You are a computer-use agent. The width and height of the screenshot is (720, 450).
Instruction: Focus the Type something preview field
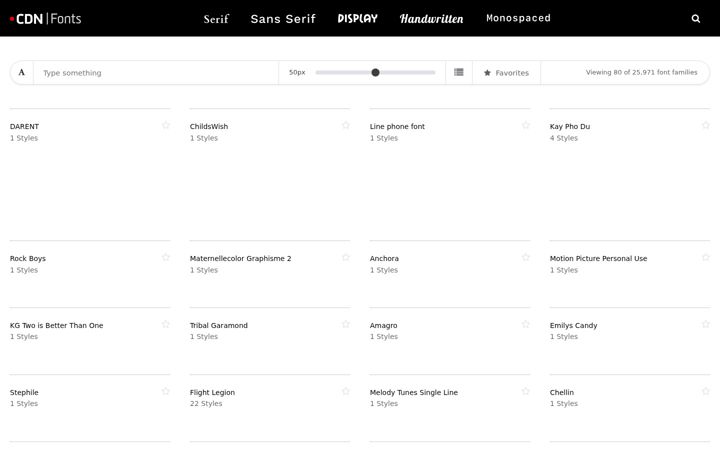[156, 73]
